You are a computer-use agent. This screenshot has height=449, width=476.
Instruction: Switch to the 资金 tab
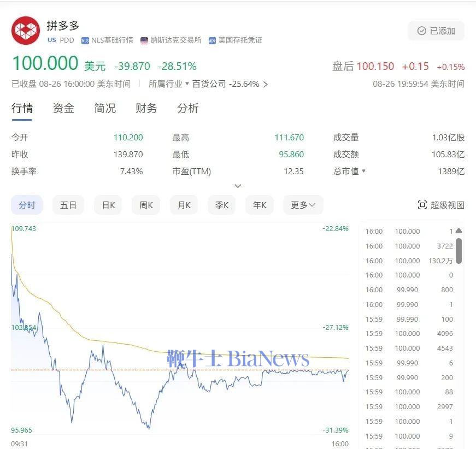click(63, 108)
